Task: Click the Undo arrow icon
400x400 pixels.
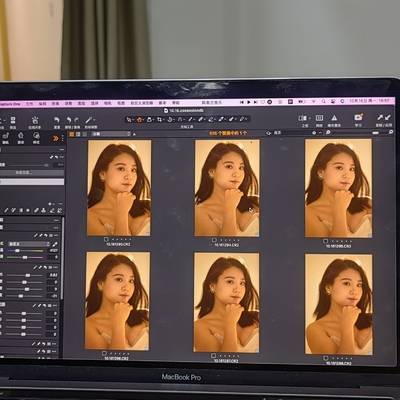Action: tap(69, 120)
